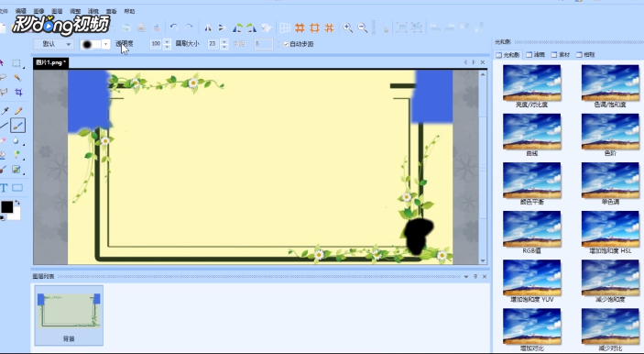Click the Undo arrow in toolbar
Image resolution: width=644 pixels, height=354 pixels.
[x=174, y=28]
